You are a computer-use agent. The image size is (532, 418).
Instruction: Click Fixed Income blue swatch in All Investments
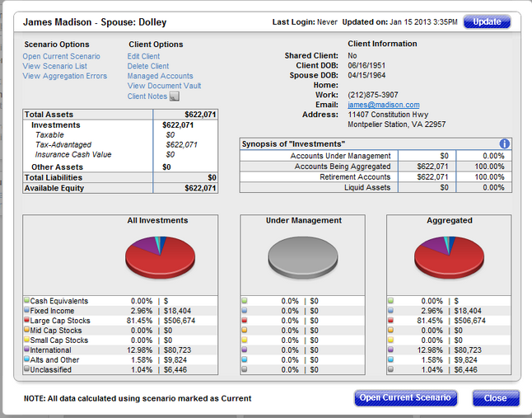coord(27,310)
